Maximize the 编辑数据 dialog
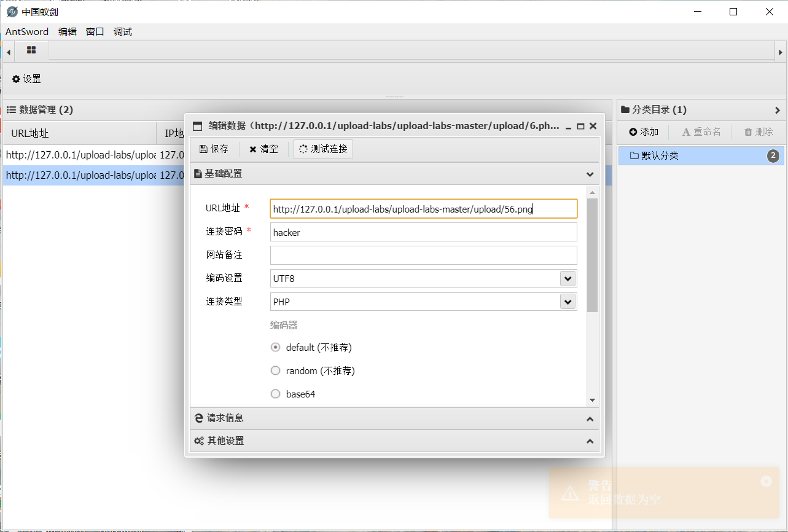 [x=581, y=126]
